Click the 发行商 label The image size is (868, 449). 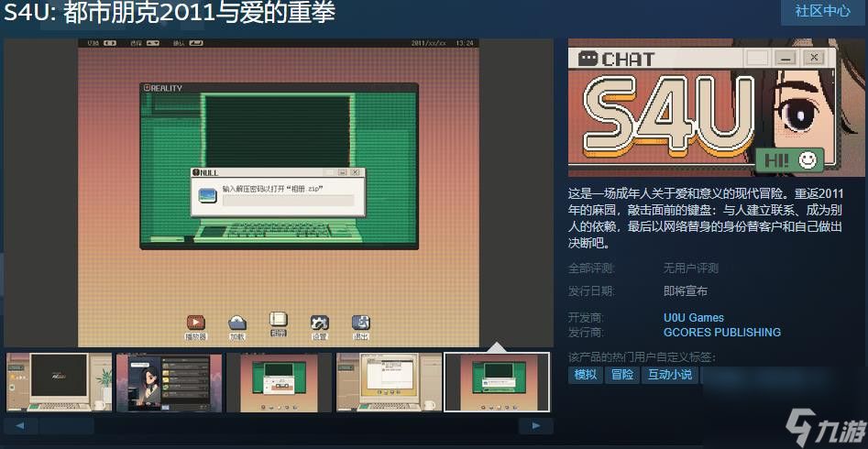tap(587, 333)
